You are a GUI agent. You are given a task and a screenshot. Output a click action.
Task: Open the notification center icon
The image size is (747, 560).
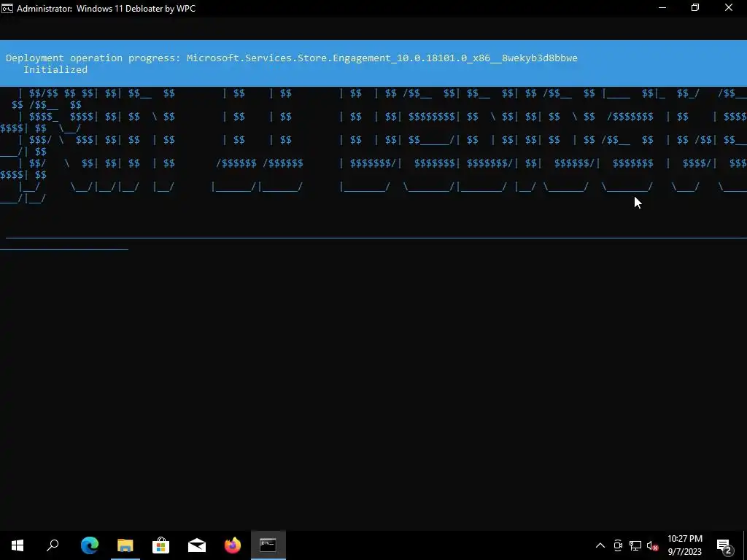point(724,545)
